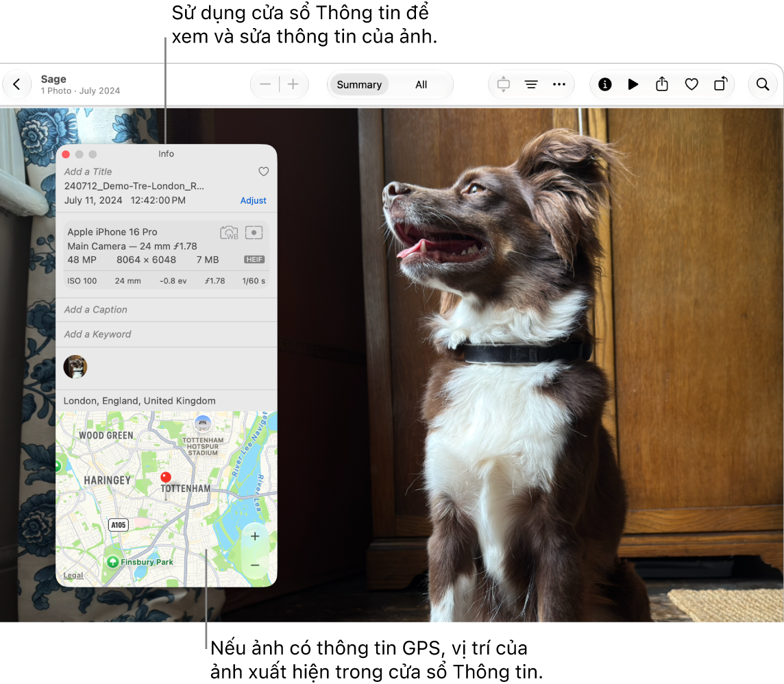Screen dimensions: 784x684
Task: Open the Search magnifier icon
Action: point(762,84)
